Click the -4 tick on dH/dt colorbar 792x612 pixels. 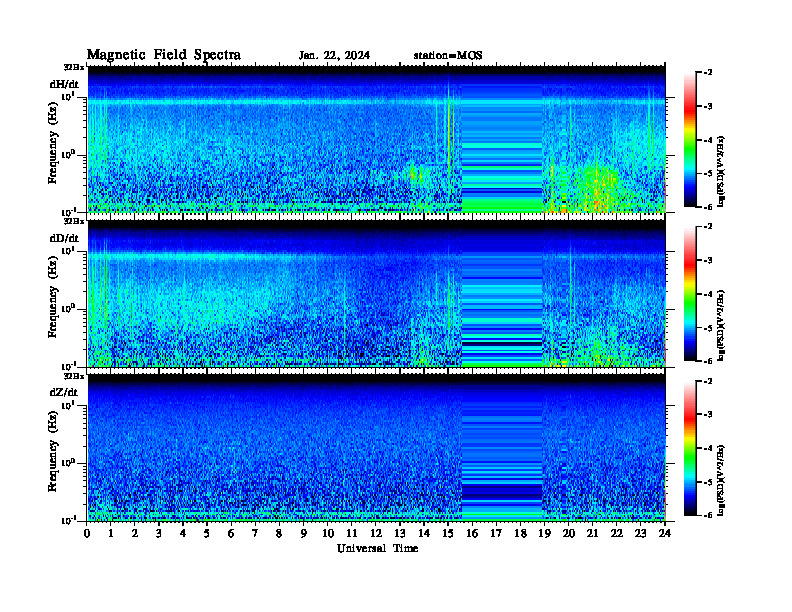(x=708, y=140)
